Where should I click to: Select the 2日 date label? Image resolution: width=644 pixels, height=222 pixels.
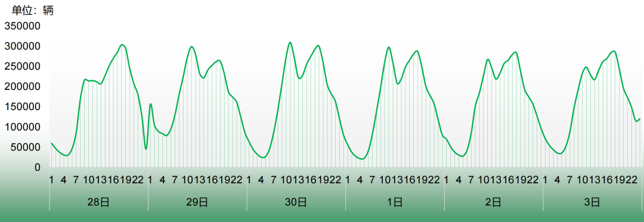pyautogui.click(x=494, y=202)
